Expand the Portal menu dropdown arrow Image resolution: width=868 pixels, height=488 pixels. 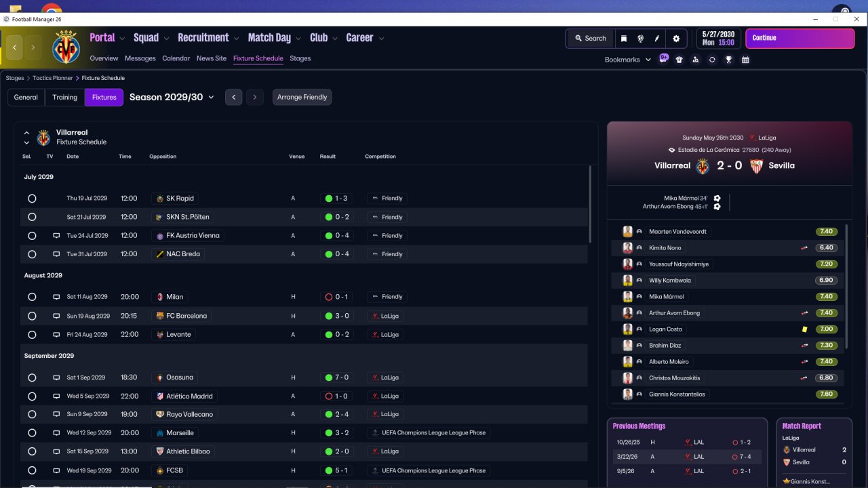122,39
